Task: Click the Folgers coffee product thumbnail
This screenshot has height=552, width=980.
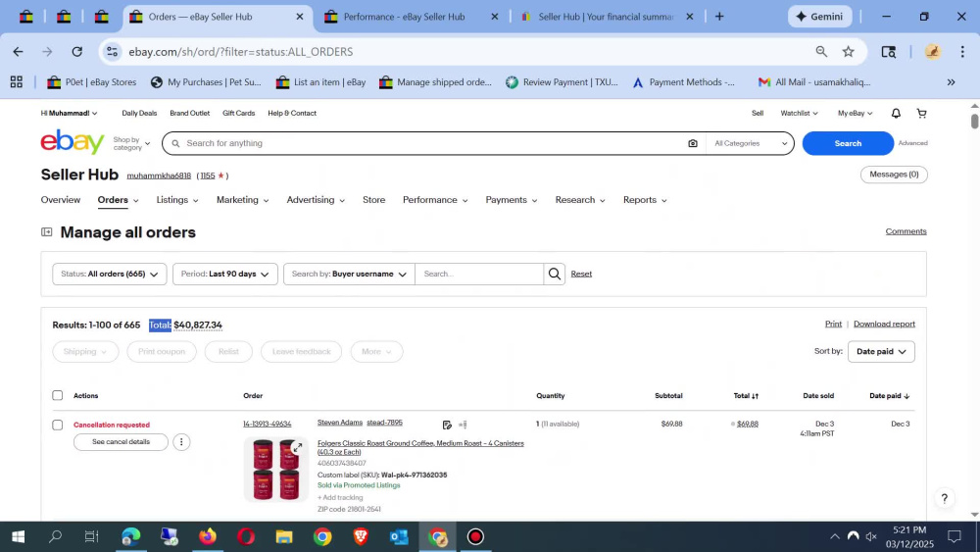Action: (x=275, y=470)
